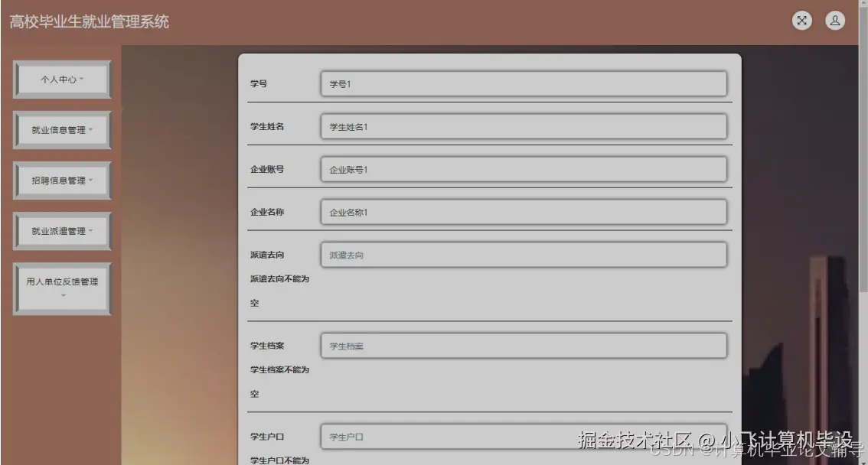
Task: Click inside the 学生姓名 field
Action: click(523, 126)
